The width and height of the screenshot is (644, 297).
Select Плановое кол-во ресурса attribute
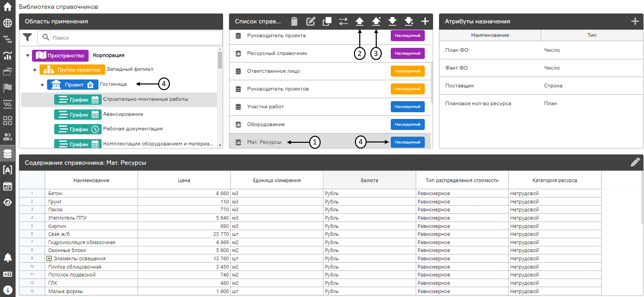point(541,104)
